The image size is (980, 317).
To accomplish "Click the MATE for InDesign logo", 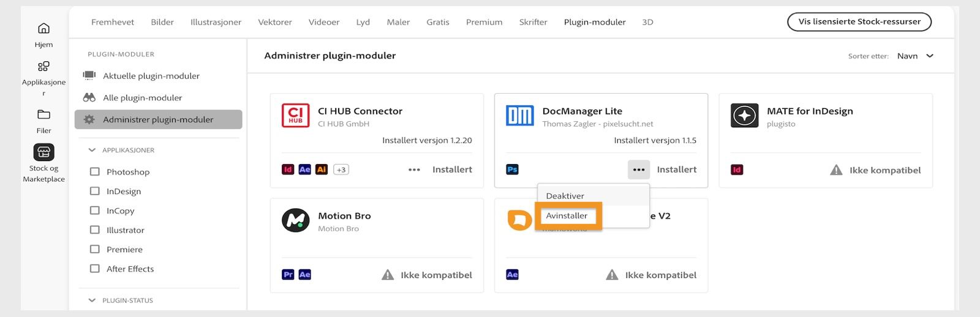I will point(744,115).
